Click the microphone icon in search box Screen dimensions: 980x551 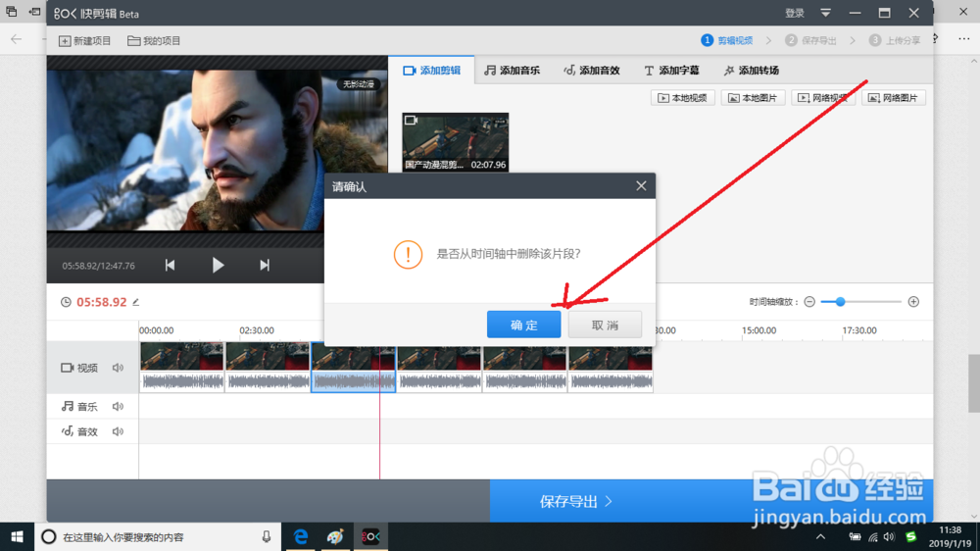click(267, 536)
